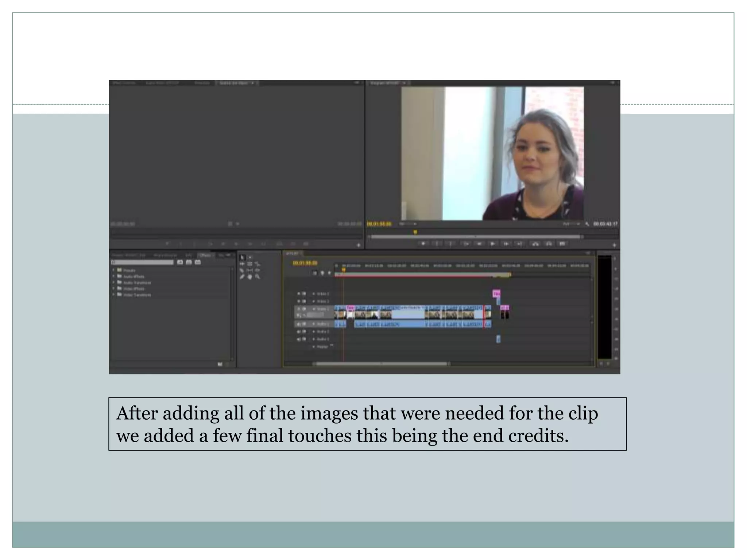Select the Razor tool
Image resolution: width=747 pixels, height=560 pixels.
pyautogui.click(x=242, y=270)
